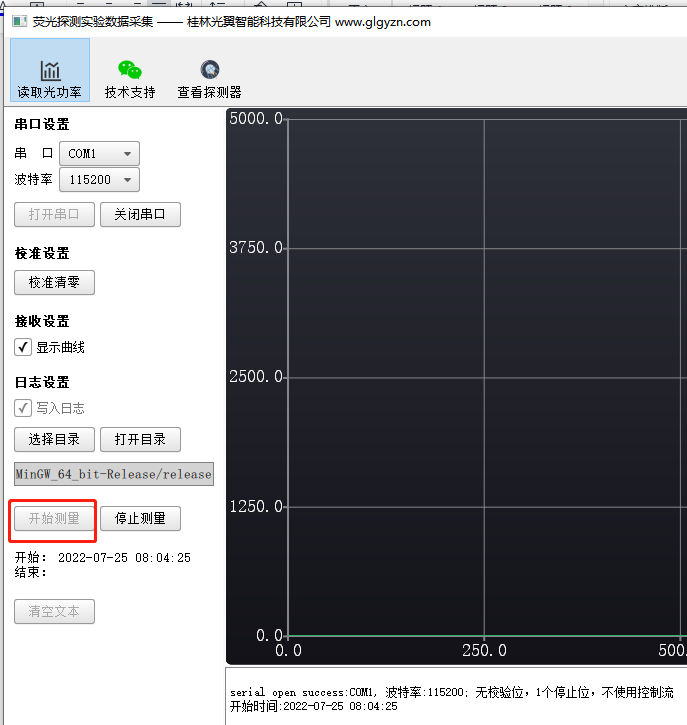Stop measuring with 停止测量 button
Viewport: 687px width, 725px height.
(140, 518)
